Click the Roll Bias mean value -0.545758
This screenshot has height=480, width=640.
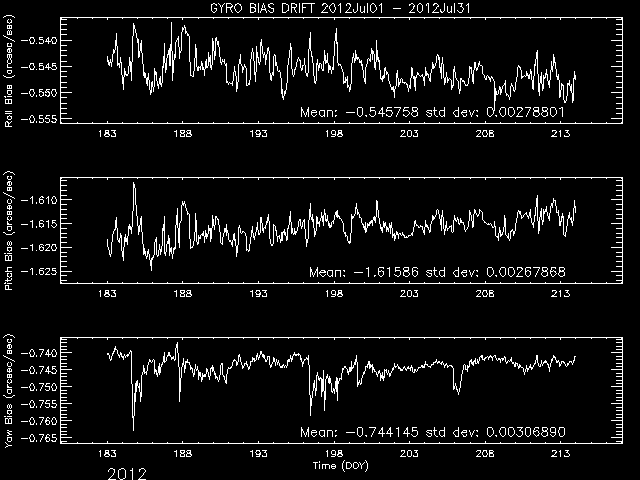(391, 113)
